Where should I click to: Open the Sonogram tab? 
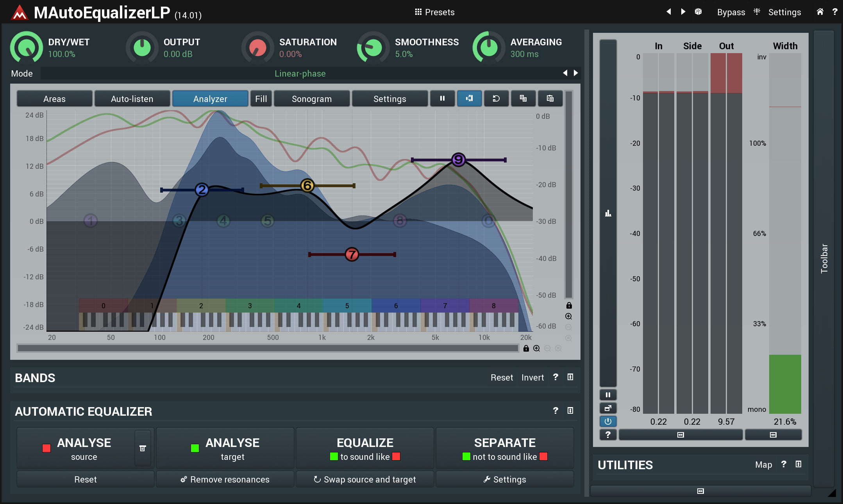(311, 98)
